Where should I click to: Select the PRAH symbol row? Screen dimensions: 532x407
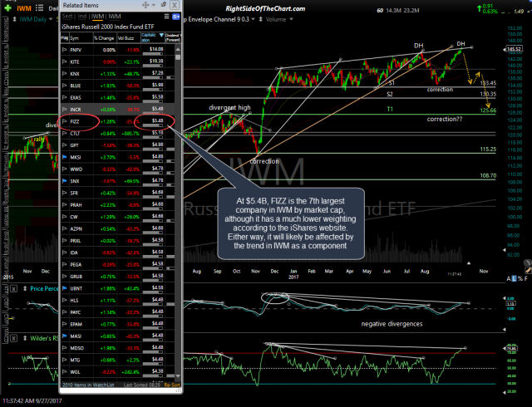(118, 205)
